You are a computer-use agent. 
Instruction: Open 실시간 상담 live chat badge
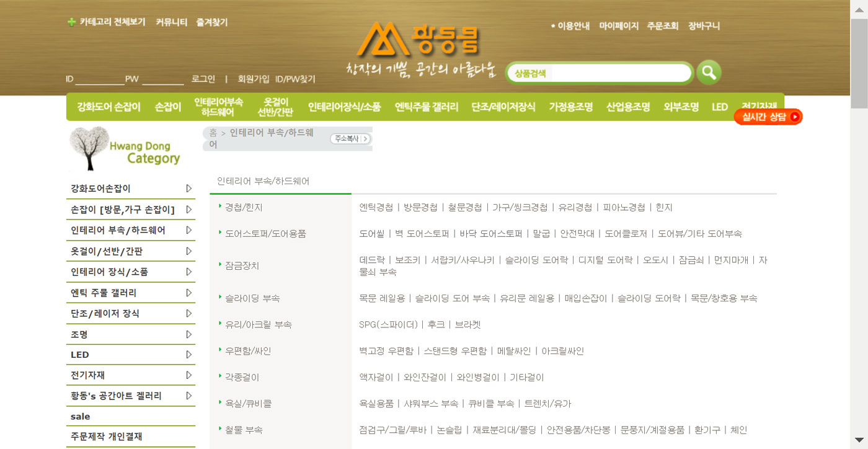click(x=767, y=117)
